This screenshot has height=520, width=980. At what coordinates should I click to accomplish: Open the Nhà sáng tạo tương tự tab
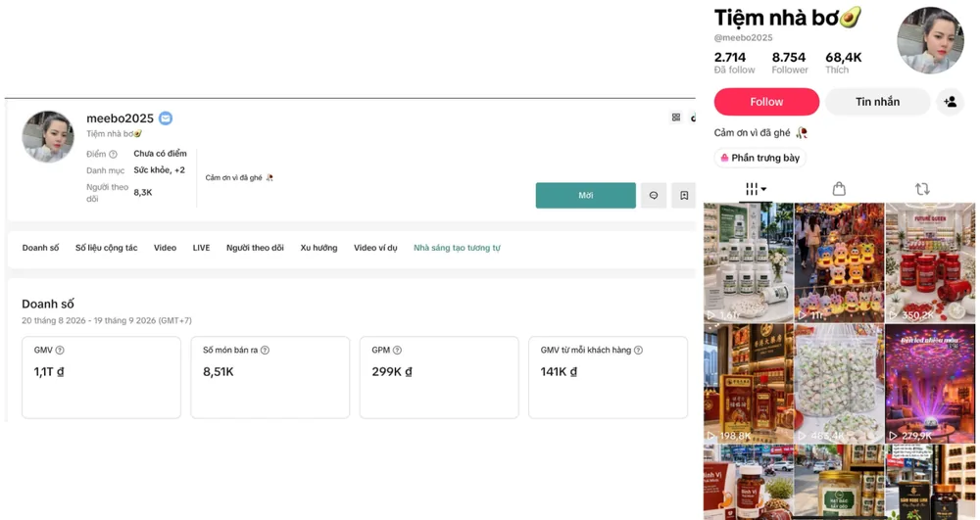click(457, 248)
